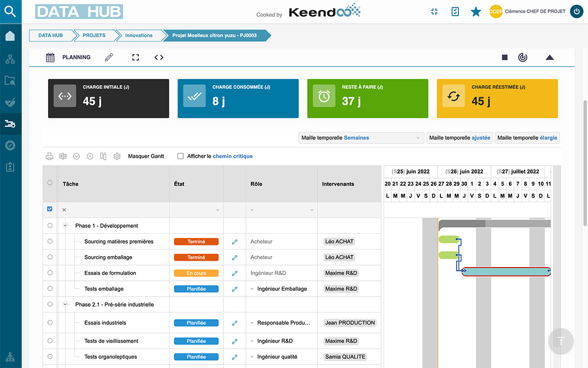Screen dimensions: 588x368
Task: Click the fullscreen expand icon in Planning toolbar
Action: [x=136, y=57]
